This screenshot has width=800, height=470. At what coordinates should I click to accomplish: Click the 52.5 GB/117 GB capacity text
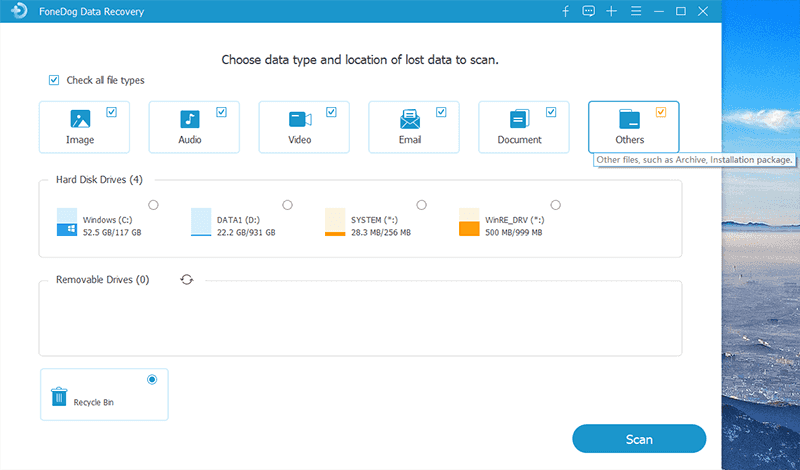(112, 232)
